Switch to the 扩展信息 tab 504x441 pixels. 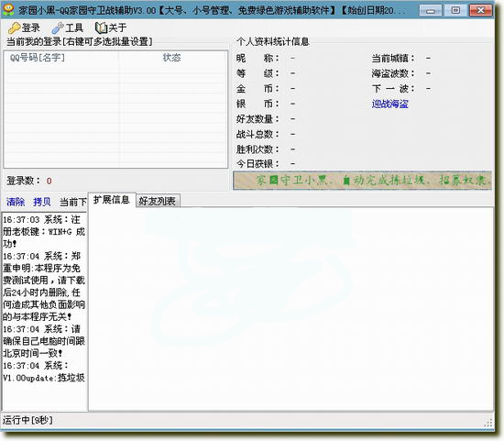112,200
